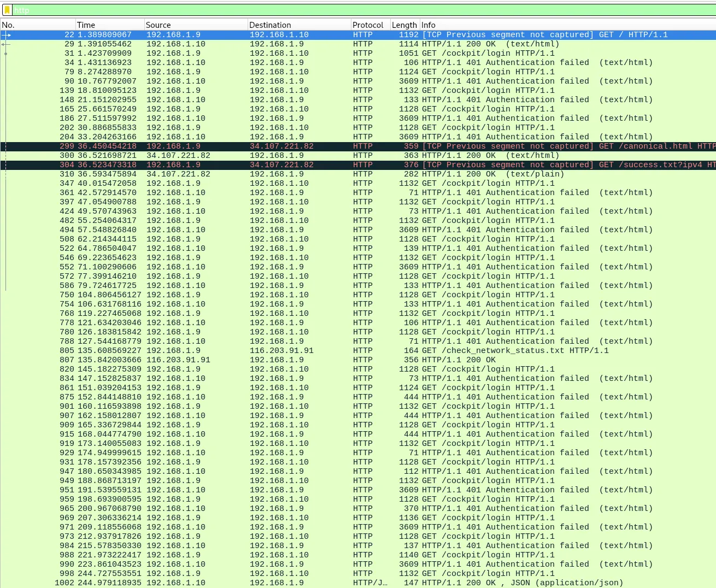
Task: Select packet 299 GET /canonical.html row
Action: pos(328,146)
